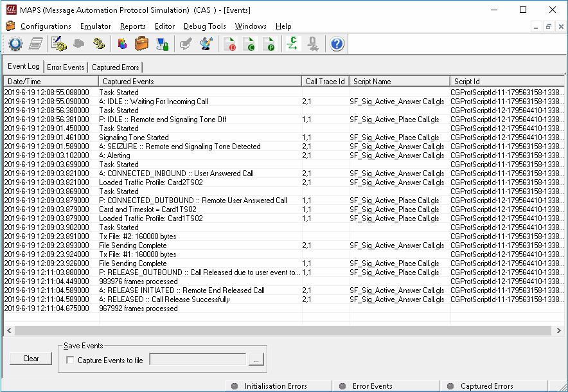Open the Emulator menu
The height and width of the screenshot is (392, 568).
(96, 26)
